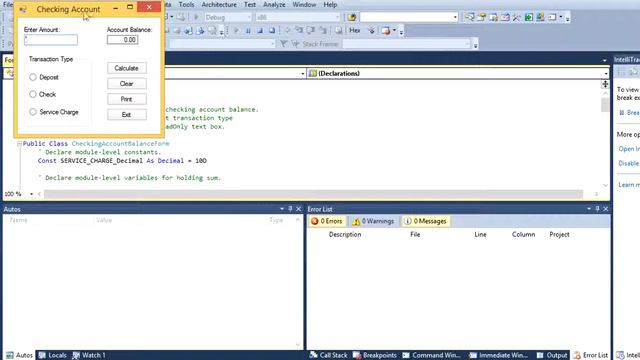The height and width of the screenshot is (360, 640).
Task: Click the Calculate button
Action: pyautogui.click(x=127, y=68)
